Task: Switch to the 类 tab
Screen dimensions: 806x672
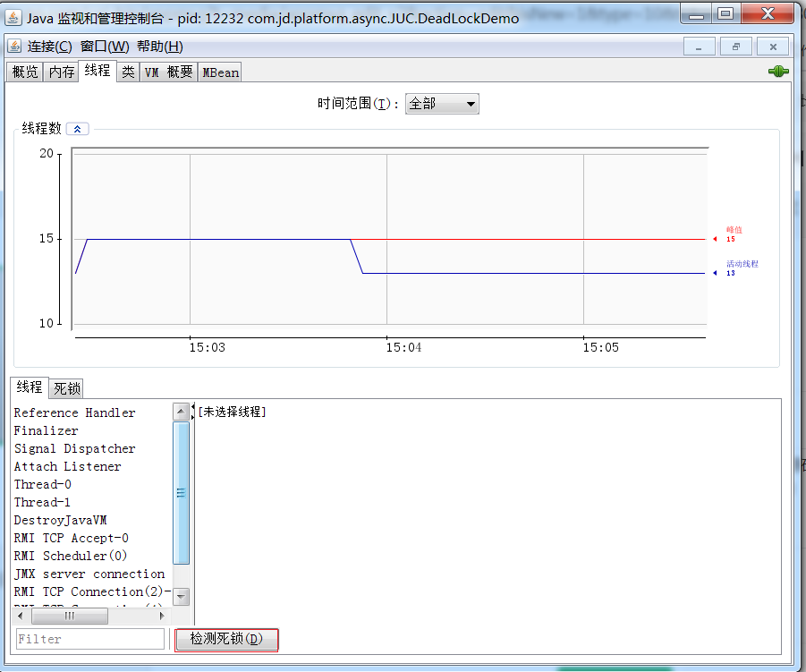Action: (128, 72)
